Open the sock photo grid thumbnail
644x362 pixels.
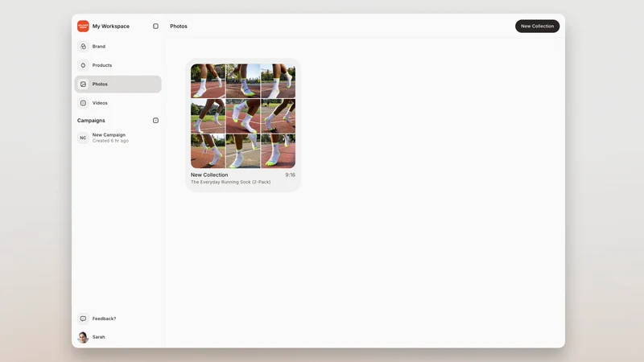click(243, 116)
